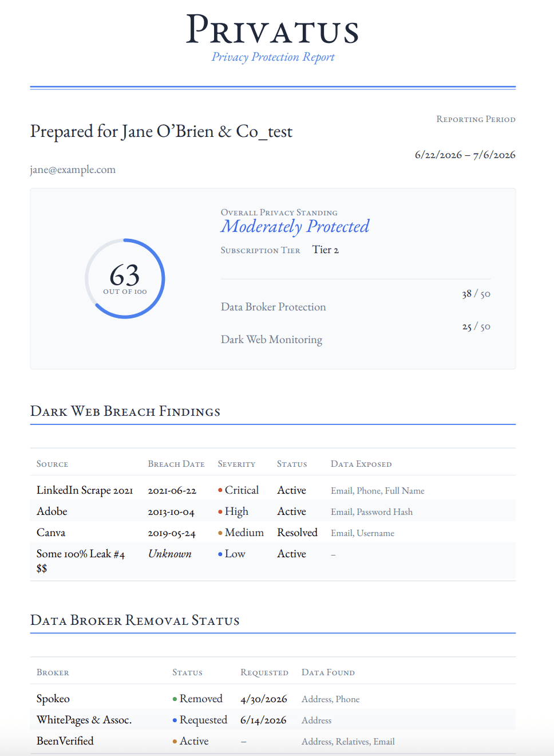Click the Medium severity label
The image size is (554, 756).
[x=244, y=533]
